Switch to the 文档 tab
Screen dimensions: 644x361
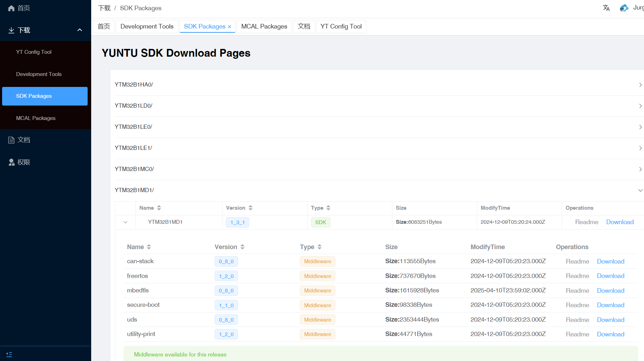point(304,26)
